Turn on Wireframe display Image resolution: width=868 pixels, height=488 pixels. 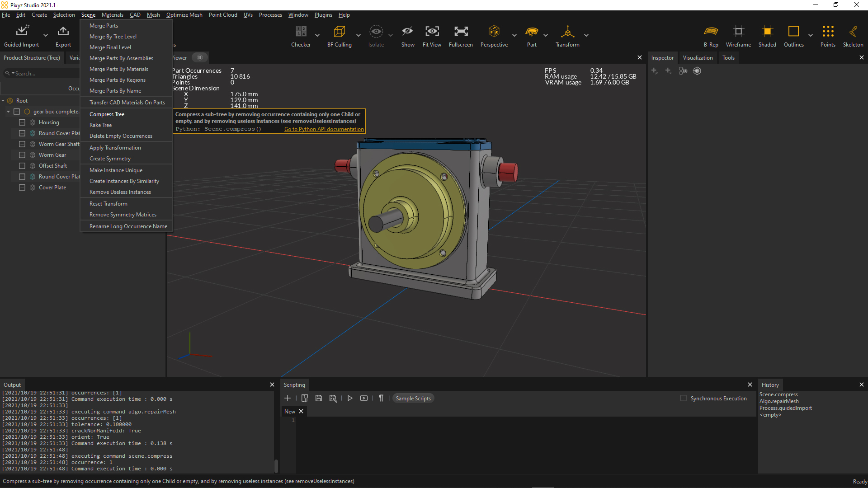click(738, 36)
